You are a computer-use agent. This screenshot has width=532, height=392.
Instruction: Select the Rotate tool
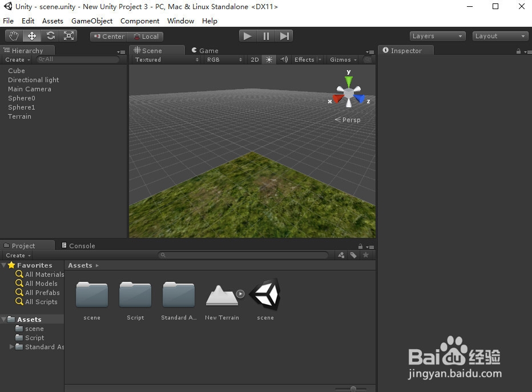click(50, 36)
